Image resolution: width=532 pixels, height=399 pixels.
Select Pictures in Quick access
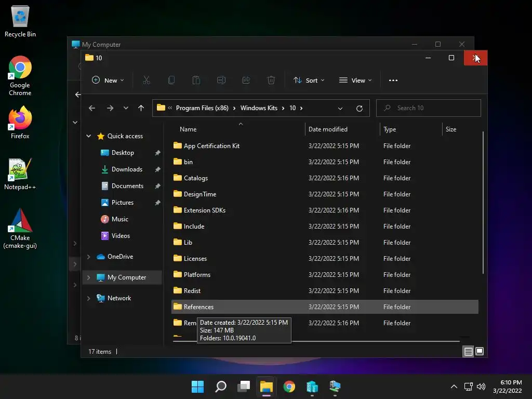[123, 203]
